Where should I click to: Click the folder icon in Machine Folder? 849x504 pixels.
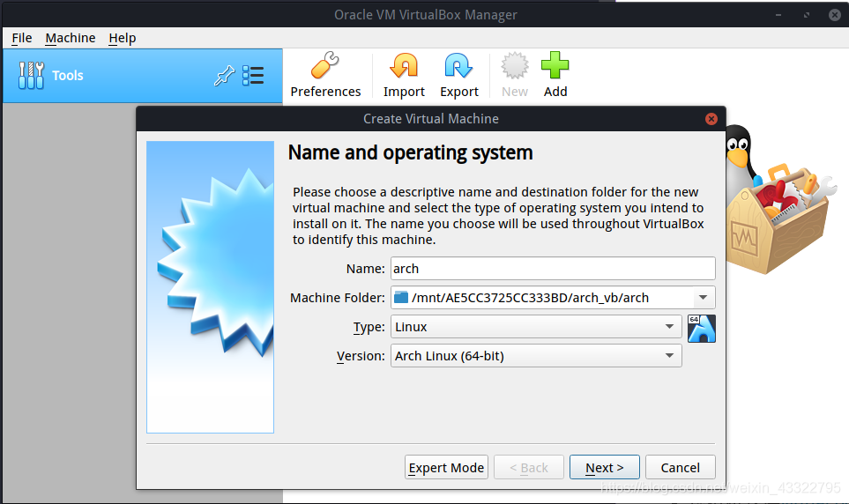(x=401, y=297)
